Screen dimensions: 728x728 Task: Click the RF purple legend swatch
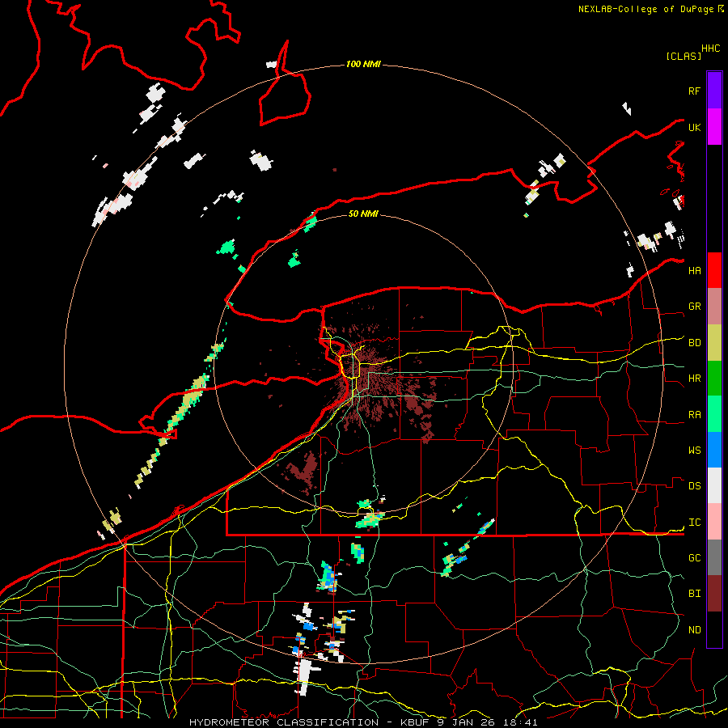click(714, 90)
